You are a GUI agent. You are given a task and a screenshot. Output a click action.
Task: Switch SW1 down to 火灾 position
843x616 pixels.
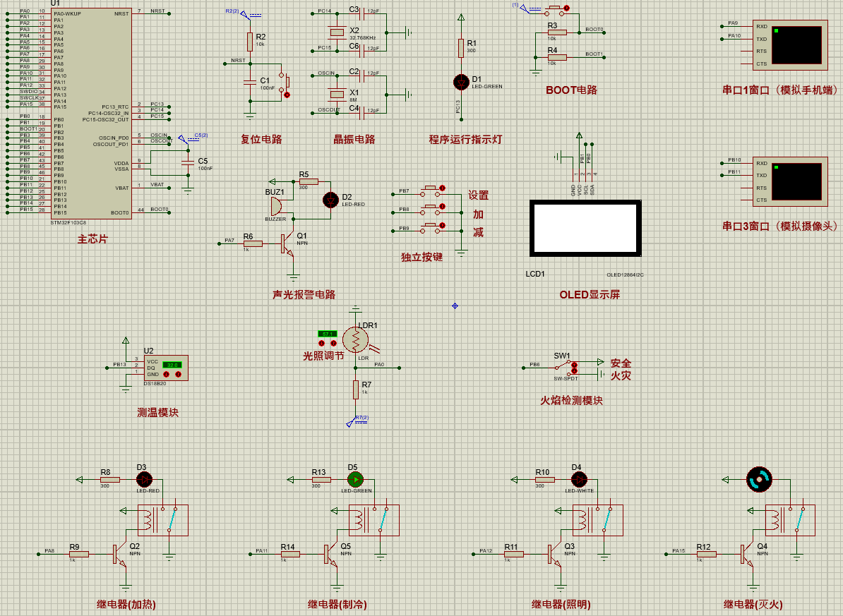tap(574, 371)
